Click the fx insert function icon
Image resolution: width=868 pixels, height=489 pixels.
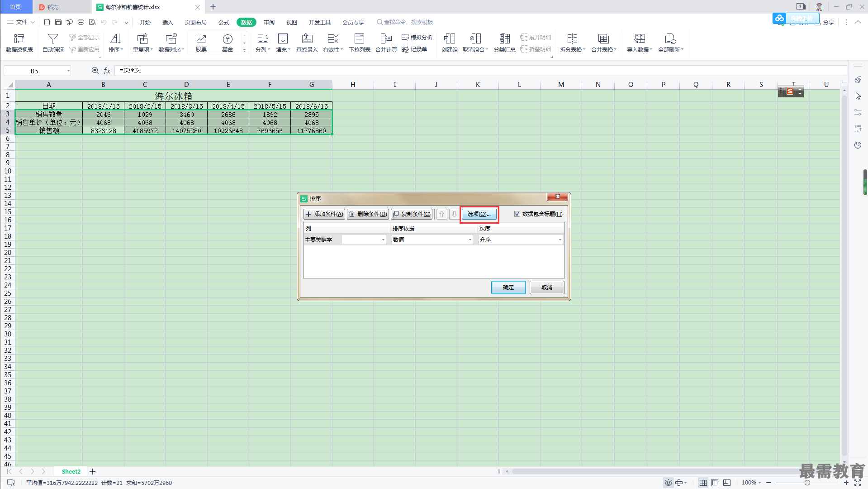[107, 71]
